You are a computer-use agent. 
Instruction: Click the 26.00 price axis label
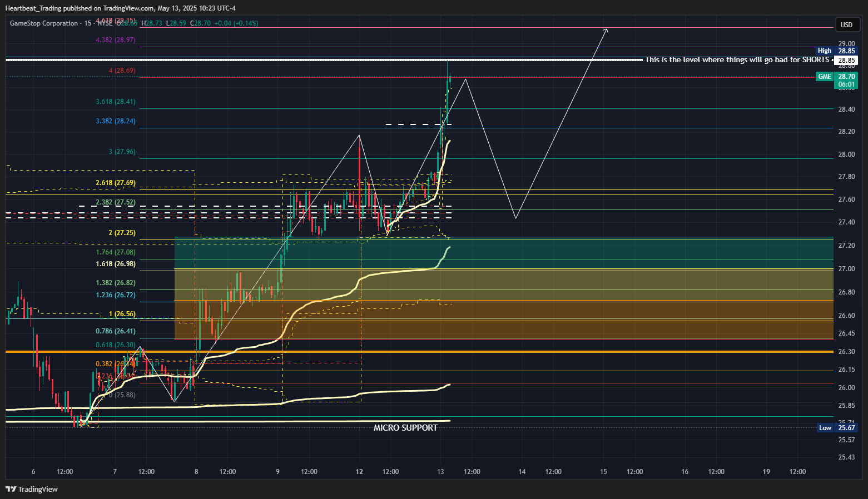tap(847, 388)
